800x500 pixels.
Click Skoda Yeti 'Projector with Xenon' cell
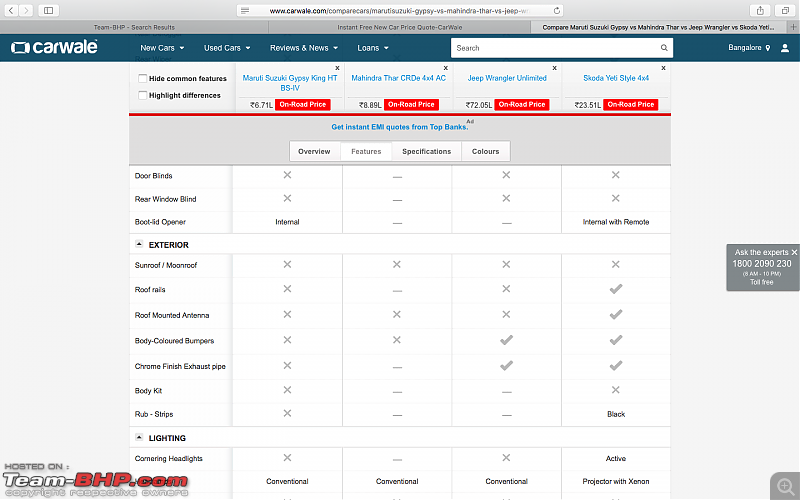coord(616,481)
